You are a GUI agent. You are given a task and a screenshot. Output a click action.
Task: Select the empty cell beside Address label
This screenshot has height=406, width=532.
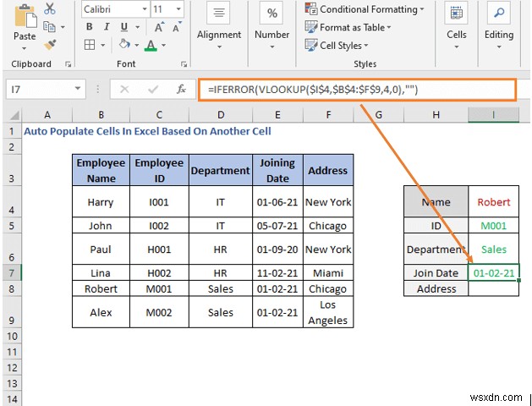[494, 288]
